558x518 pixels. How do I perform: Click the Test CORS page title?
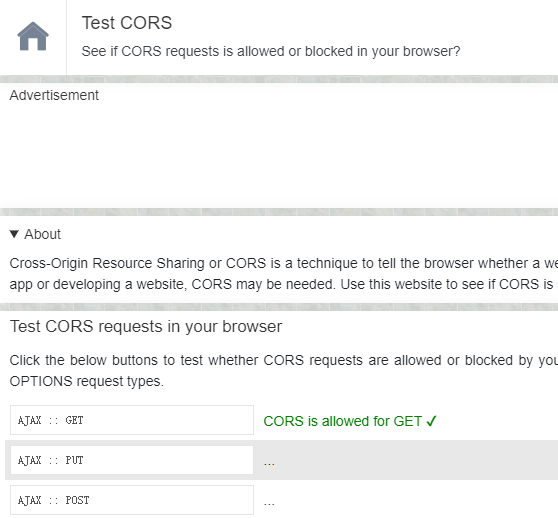pos(127,23)
